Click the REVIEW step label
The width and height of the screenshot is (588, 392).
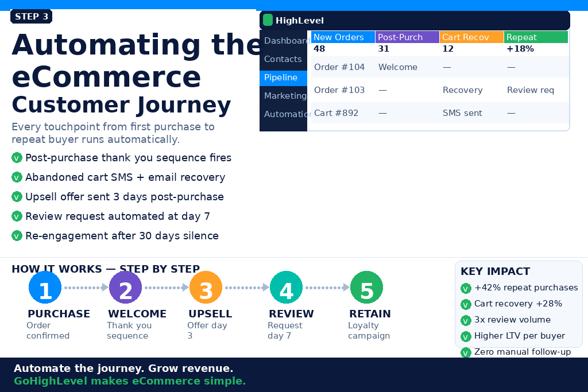291,314
